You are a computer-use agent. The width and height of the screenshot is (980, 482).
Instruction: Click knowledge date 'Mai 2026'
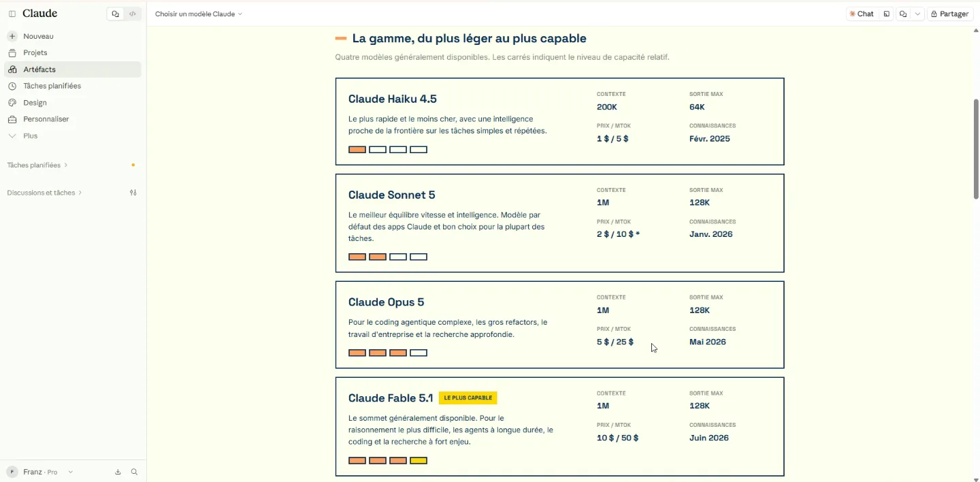point(708,342)
